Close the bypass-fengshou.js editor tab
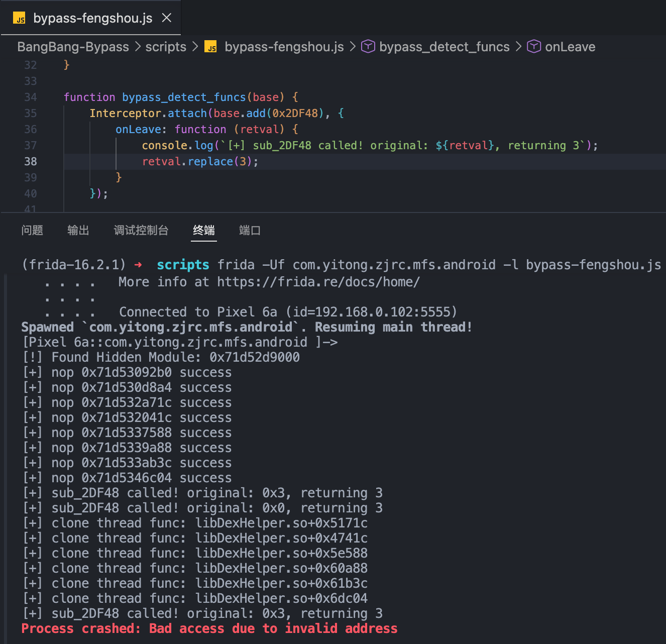The image size is (666, 644). 167,18
